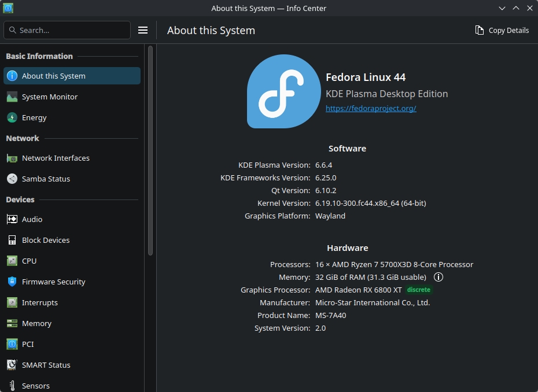Click the Info Center app icon in titlebar
The image size is (538, 392).
(x=8, y=8)
